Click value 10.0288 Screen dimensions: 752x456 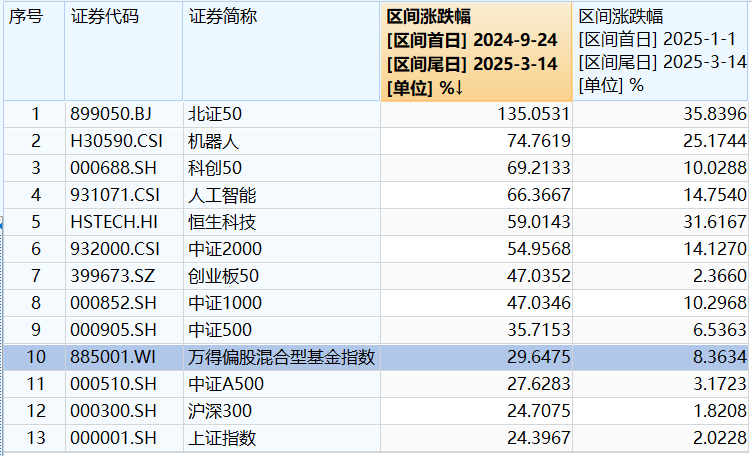715,168
